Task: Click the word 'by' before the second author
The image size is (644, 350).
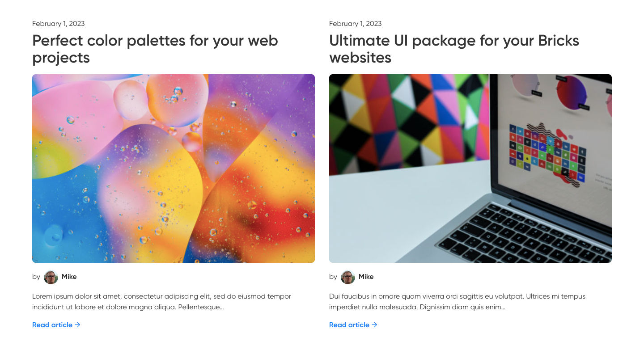Action: pos(333,277)
